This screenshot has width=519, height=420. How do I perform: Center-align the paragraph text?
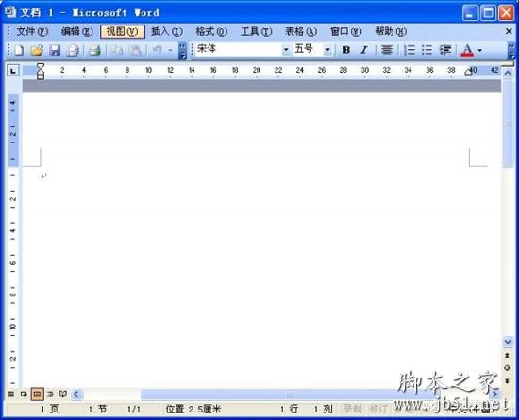click(386, 50)
